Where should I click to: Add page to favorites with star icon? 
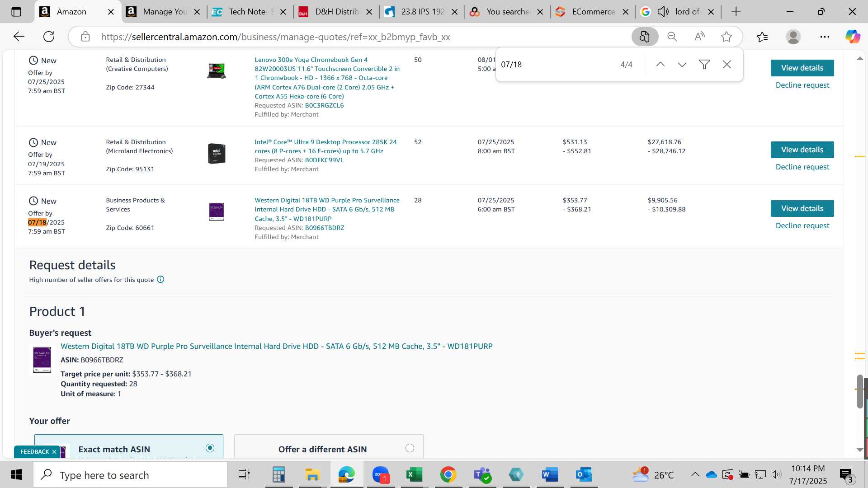(x=726, y=37)
